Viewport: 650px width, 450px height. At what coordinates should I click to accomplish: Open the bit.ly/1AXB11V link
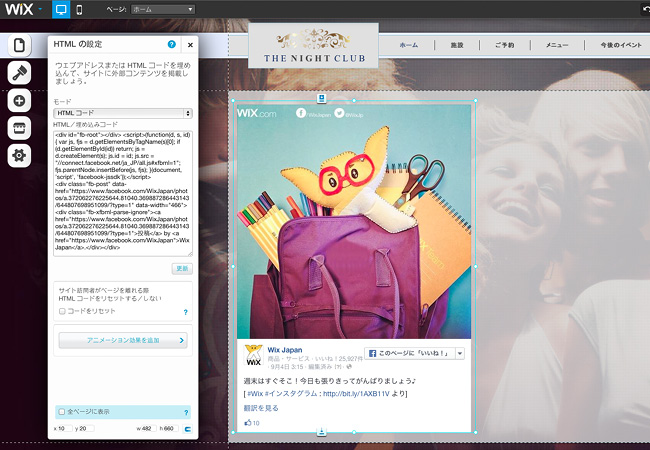pos(356,393)
